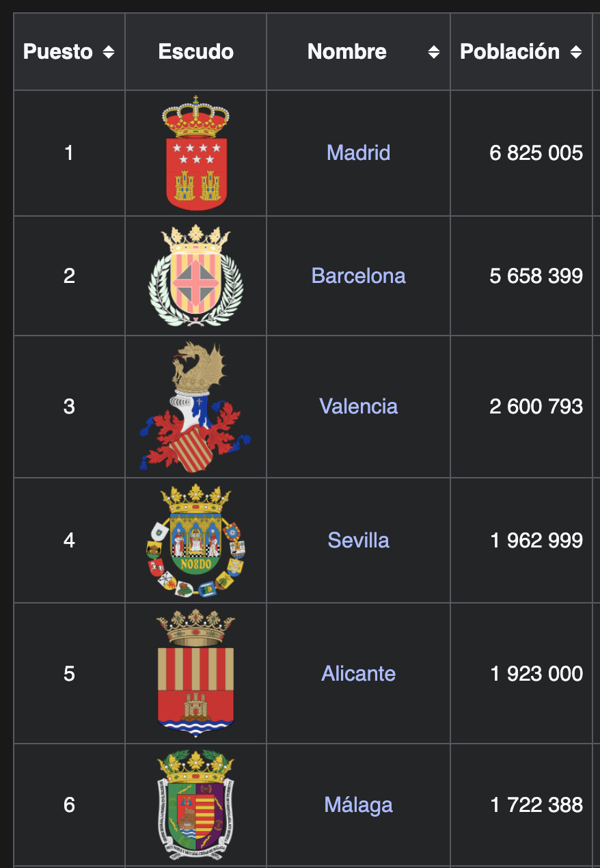Click the Puesto header label text

tap(58, 52)
